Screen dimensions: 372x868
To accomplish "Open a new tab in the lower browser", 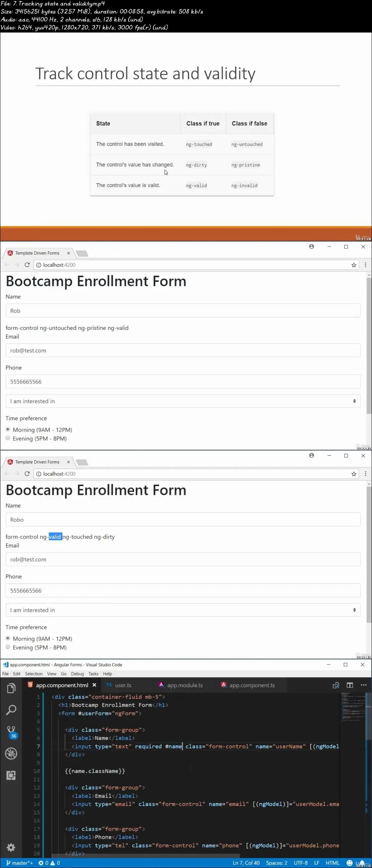I will point(82,462).
